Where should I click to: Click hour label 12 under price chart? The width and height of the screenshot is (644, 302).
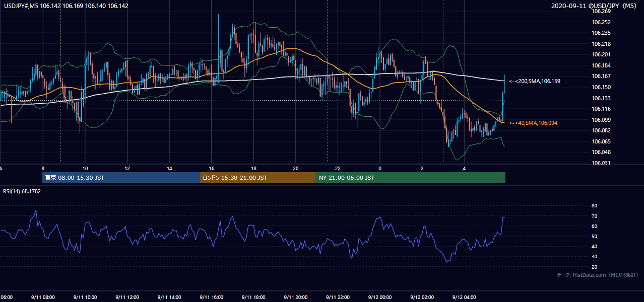pos(127,168)
